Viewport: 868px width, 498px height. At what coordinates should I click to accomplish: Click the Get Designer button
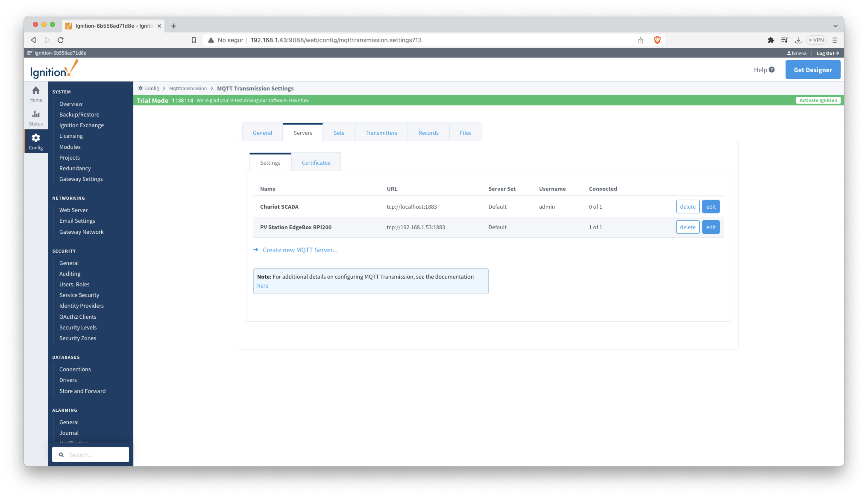tap(812, 70)
